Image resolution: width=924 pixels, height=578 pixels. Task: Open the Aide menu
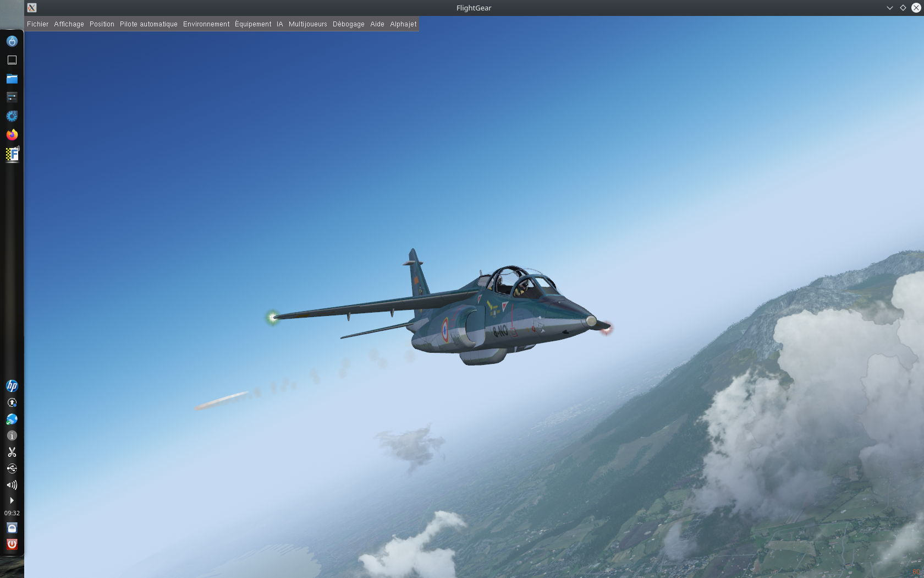point(377,24)
